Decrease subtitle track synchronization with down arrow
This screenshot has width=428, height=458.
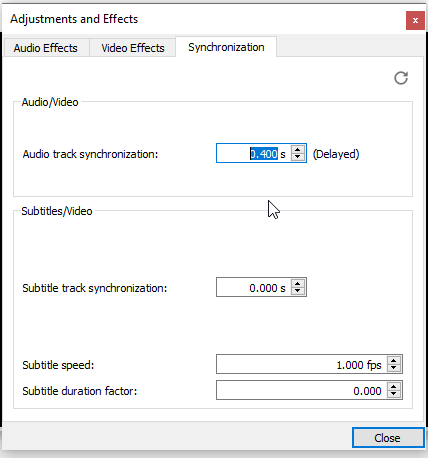(298, 291)
